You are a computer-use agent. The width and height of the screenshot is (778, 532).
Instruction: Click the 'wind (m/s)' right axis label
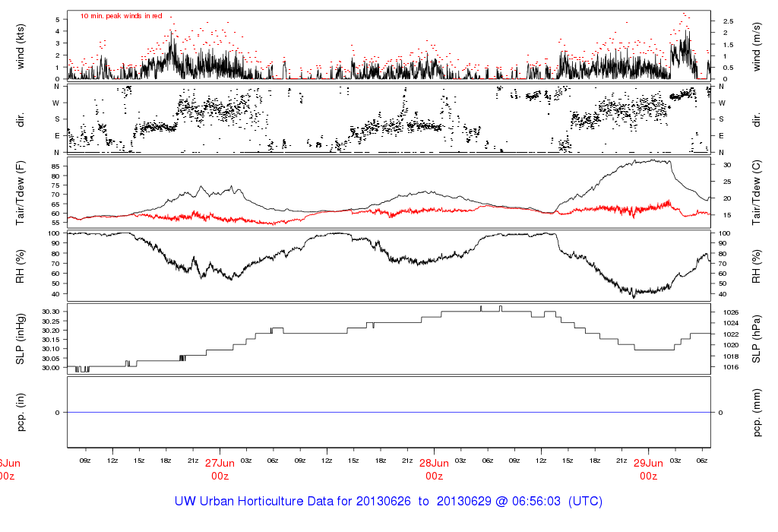tap(757, 46)
